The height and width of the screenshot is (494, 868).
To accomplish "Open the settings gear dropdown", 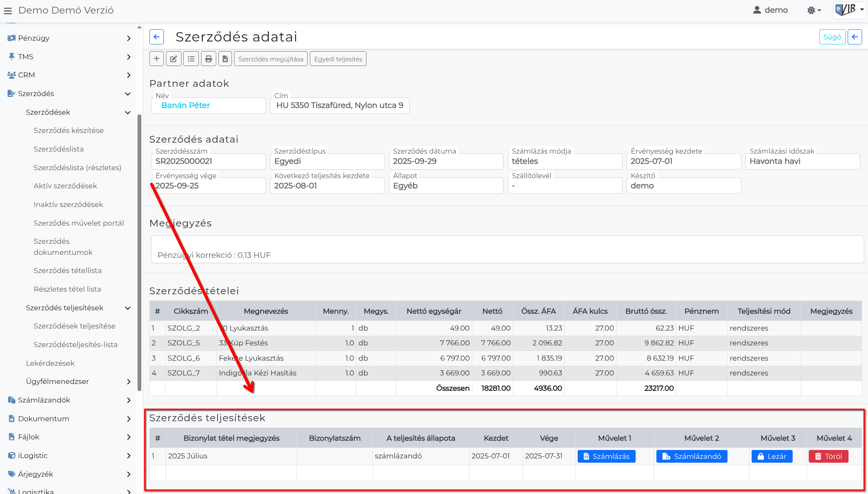I will click(x=813, y=10).
